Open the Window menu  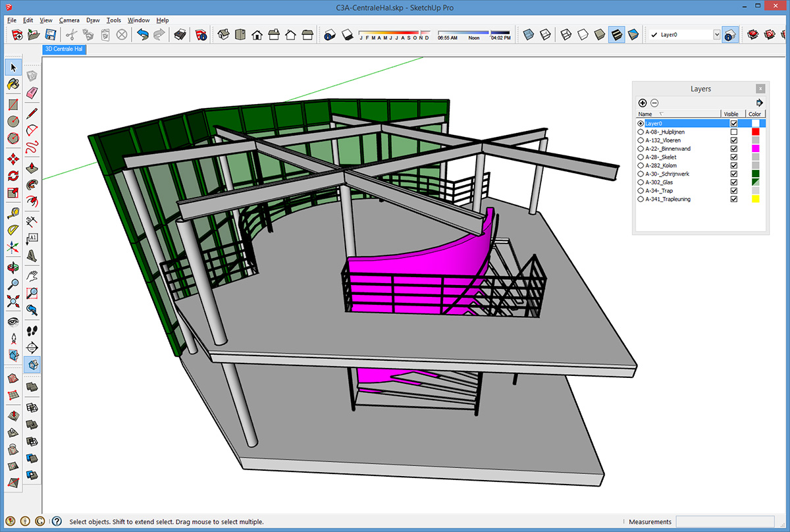pos(138,20)
